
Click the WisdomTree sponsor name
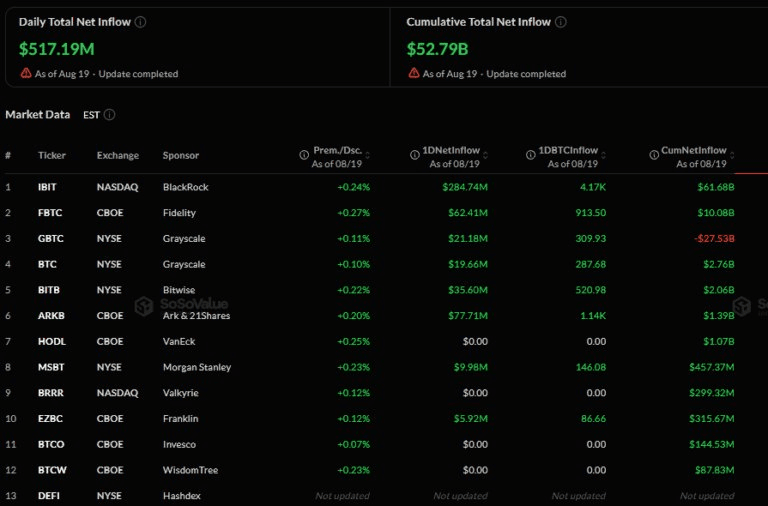click(191, 470)
